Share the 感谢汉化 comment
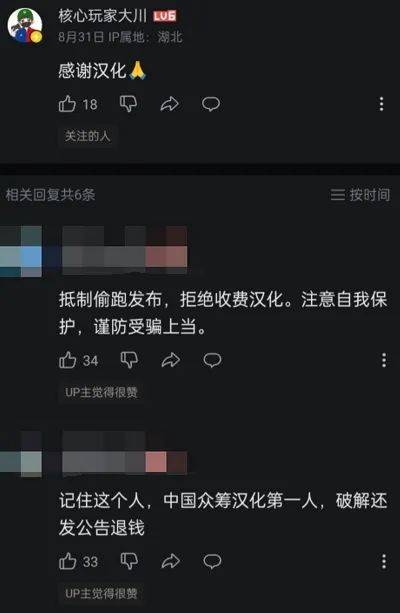400x613 pixels. pyautogui.click(x=170, y=104)
